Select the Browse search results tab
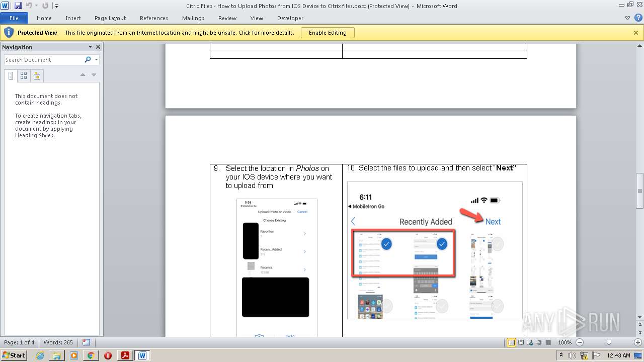644x362 pixels. pos(37,76)
